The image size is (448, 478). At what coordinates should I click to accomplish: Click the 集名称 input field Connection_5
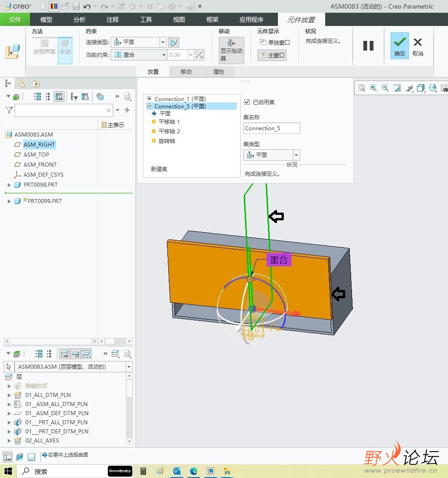[272, 128]
